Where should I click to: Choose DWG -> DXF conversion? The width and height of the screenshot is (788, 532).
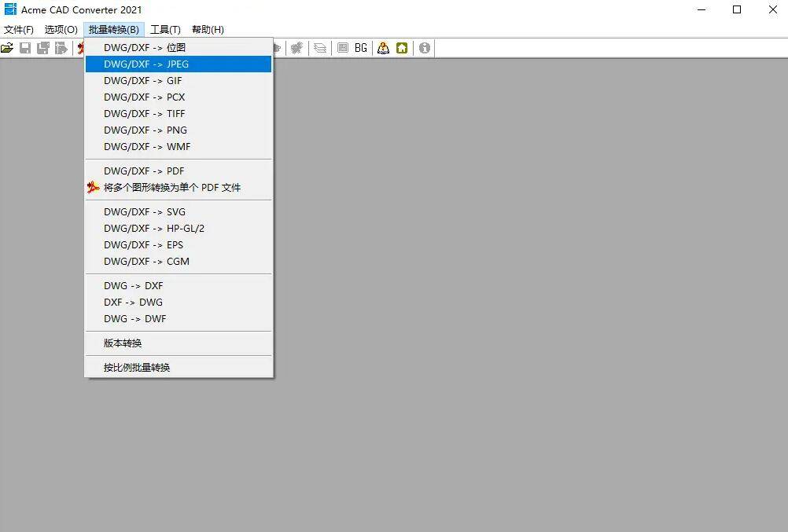click(134, 286)
